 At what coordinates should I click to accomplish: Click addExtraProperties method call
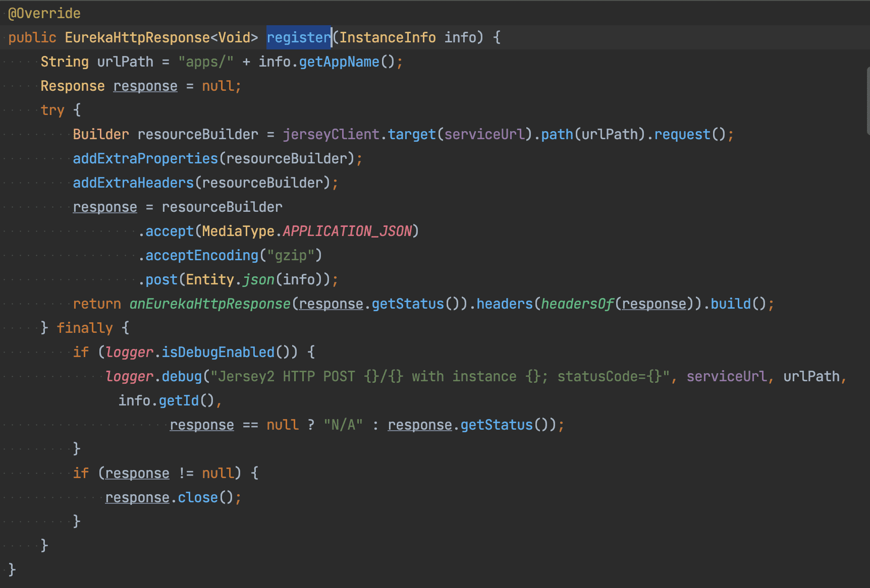coord(145,158)
